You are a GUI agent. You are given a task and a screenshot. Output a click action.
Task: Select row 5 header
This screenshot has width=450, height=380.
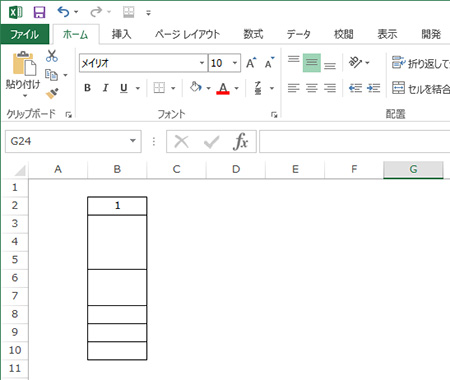click(x=15, y=260)
